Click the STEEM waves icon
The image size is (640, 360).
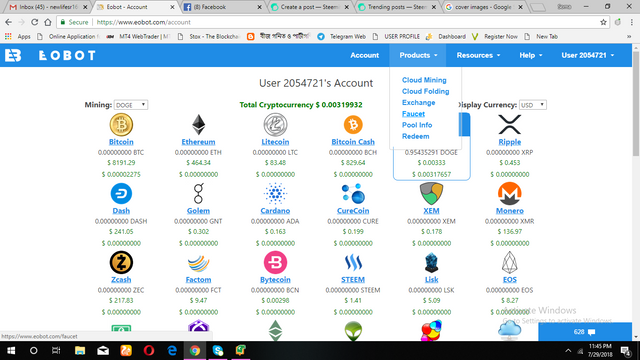point(353,263)
